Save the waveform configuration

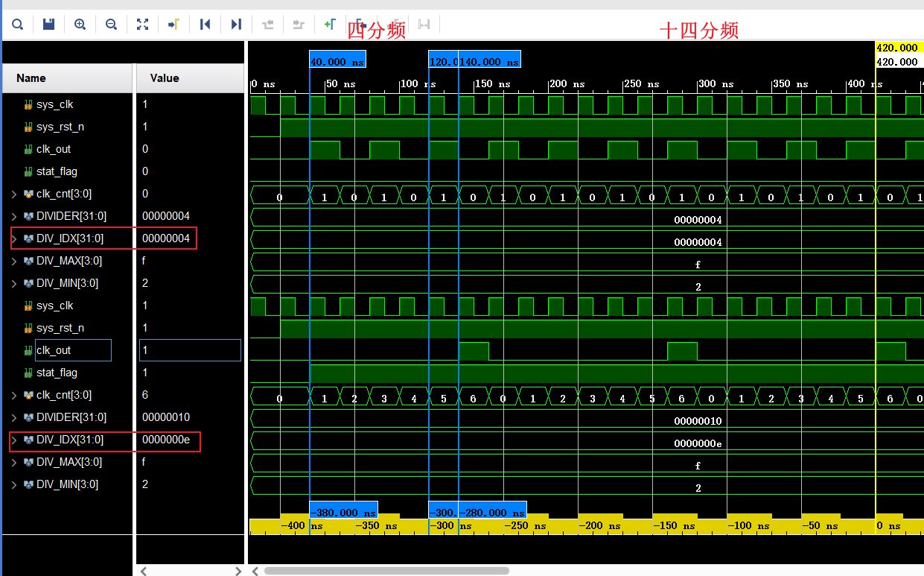click(x=48, y=25)
